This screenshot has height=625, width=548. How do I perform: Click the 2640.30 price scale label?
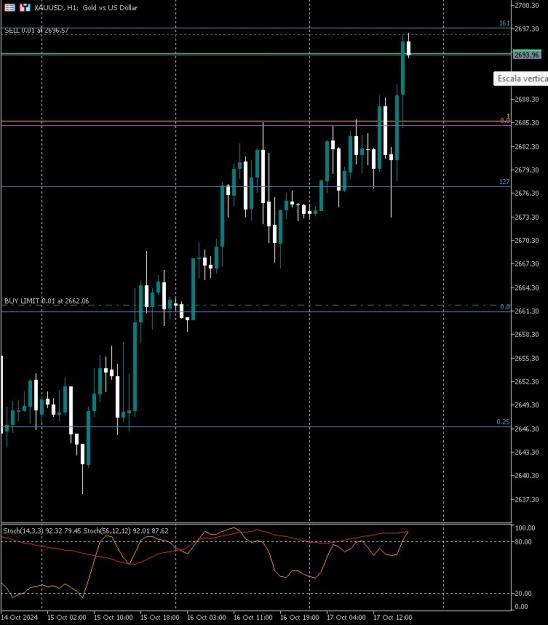point(527,475)
